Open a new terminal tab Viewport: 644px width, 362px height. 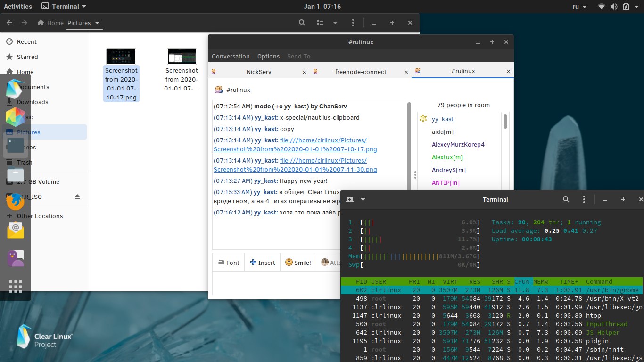pos(349,199)
